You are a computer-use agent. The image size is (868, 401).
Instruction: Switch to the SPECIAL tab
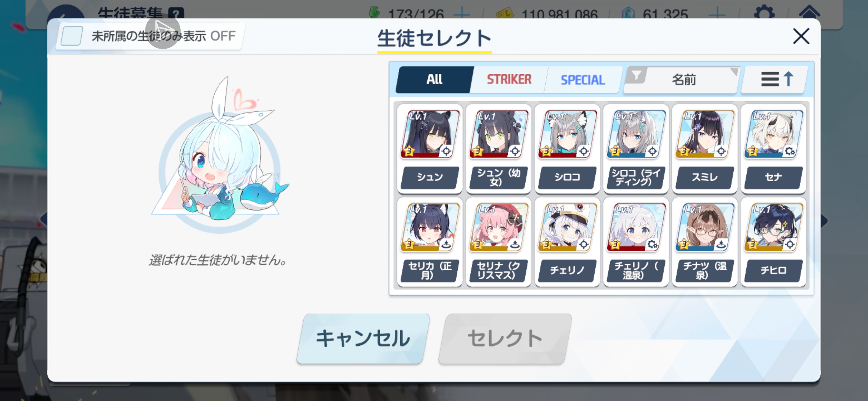[583, 79]
